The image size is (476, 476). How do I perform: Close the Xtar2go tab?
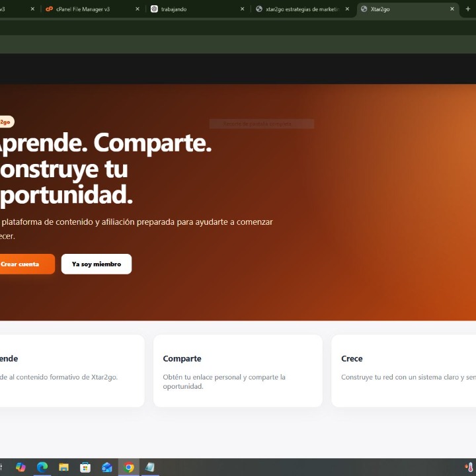(452, 9)
